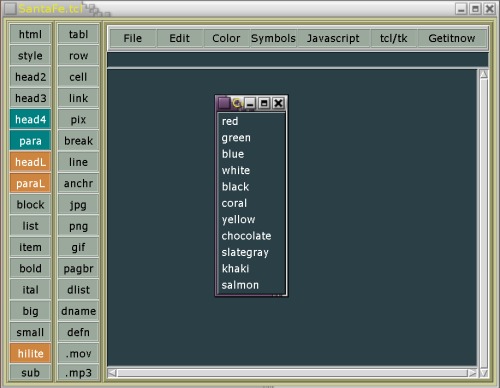Screen dimensions: 500x388
Task: Click the anchr button
Action: click(x=78, y=183)
